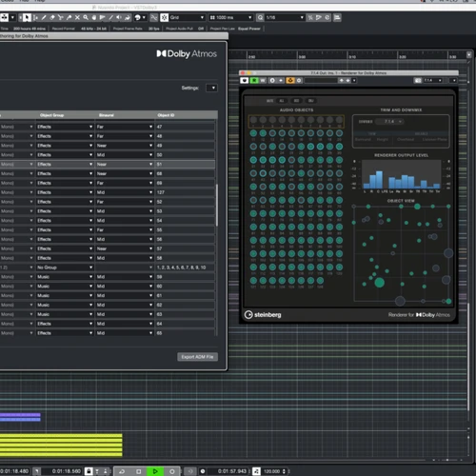Image resolution: width=476 pixels, height=476 pixels.
Task: Click the BED mute button in Renderer
Action: pos(296,101)
